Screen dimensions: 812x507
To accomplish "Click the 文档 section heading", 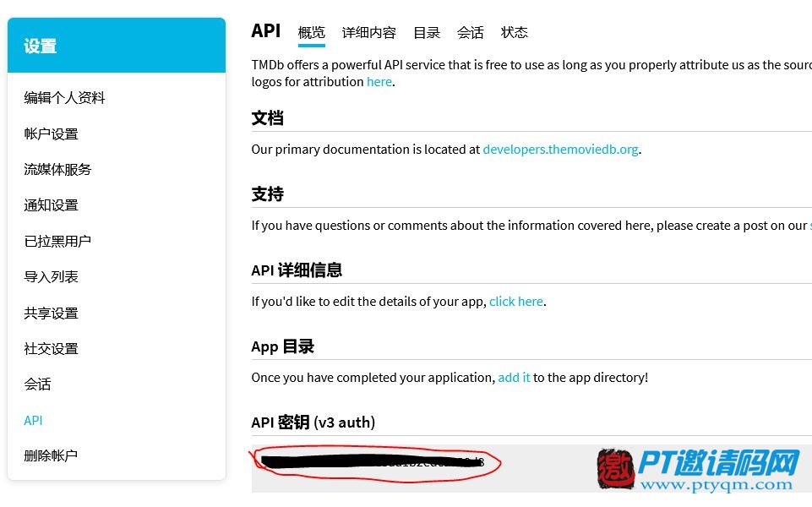I will tap(267, 118).
